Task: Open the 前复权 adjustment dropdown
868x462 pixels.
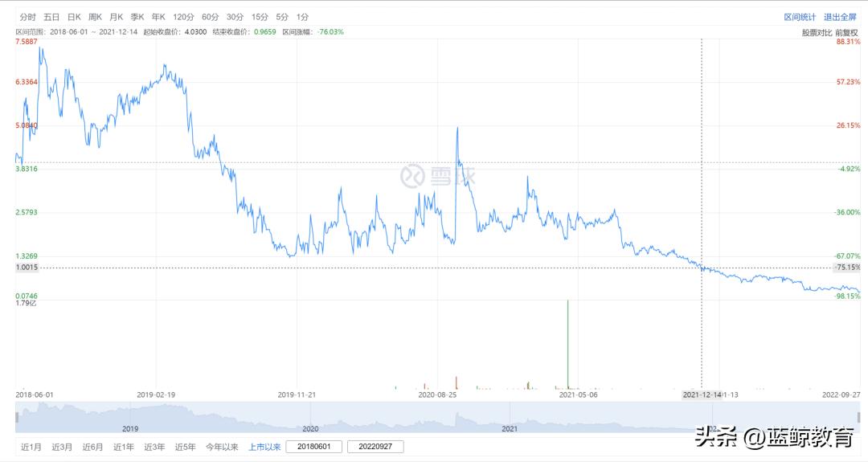Action: point(847,33)
